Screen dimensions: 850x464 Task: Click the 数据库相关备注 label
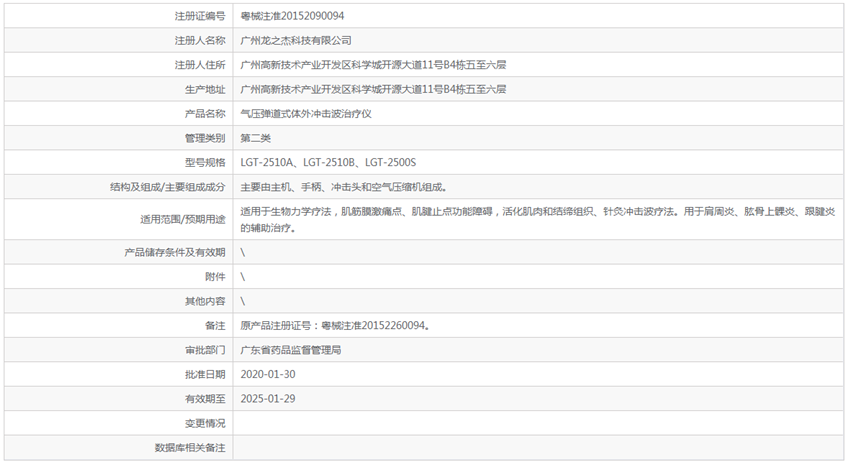pos(189,448)
